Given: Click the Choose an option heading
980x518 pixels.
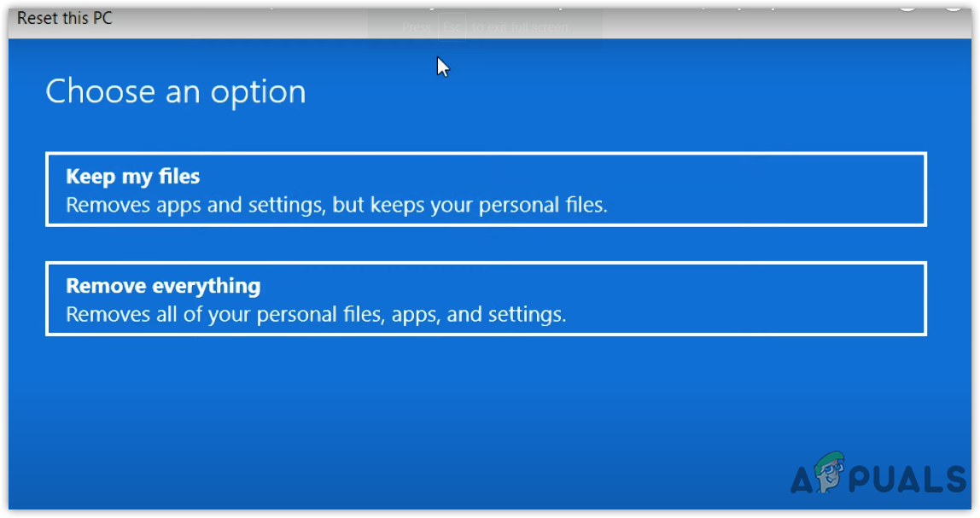Looking at the screenshot, I should coord(175,91).
